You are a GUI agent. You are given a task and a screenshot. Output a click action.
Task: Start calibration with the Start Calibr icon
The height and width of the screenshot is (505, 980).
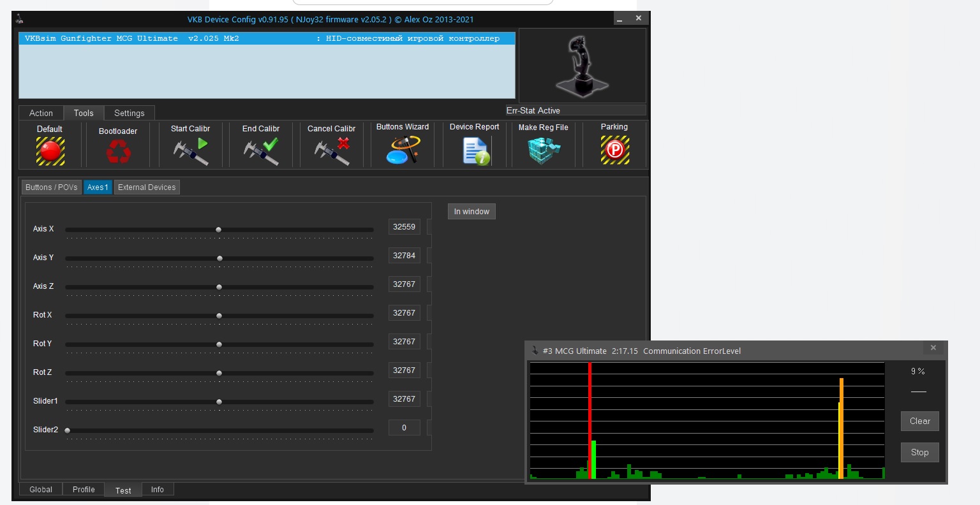pos(190,152)
